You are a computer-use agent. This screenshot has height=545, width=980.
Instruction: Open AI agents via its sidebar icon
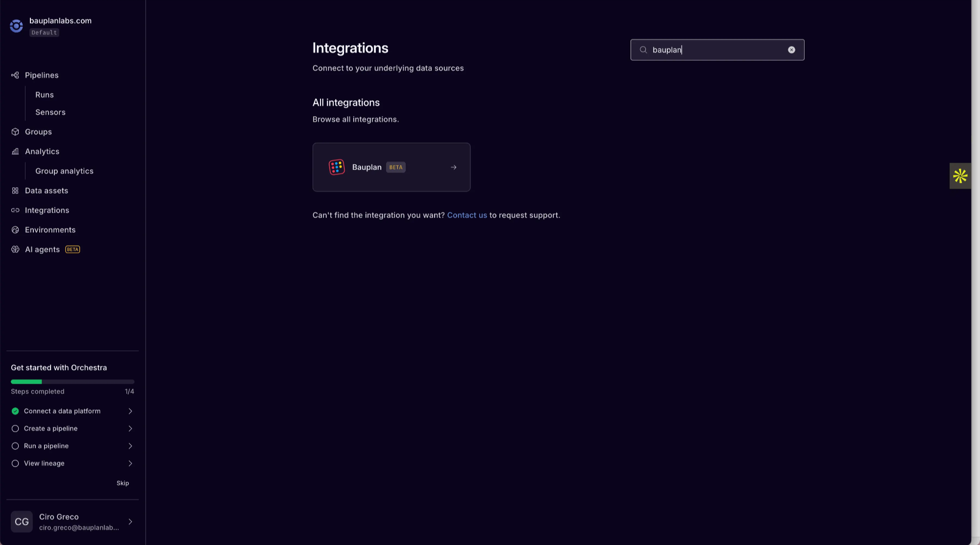pos(15,249)
